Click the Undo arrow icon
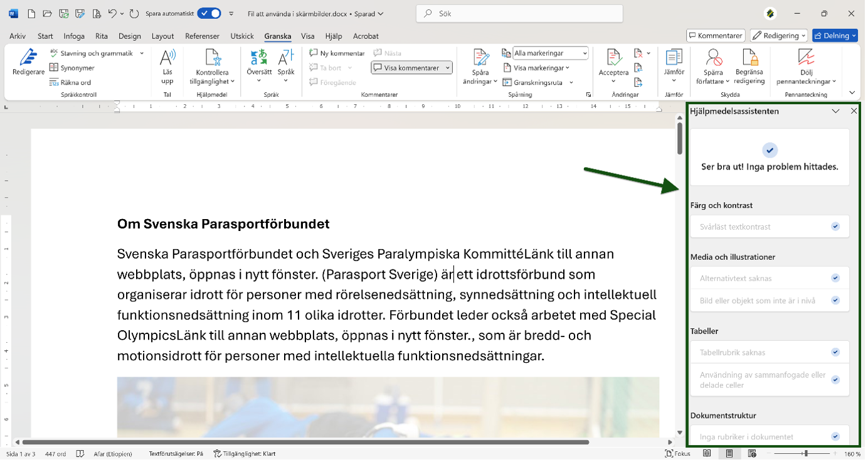Viewport: 868px width, 462px height. (x=112, y=13)
